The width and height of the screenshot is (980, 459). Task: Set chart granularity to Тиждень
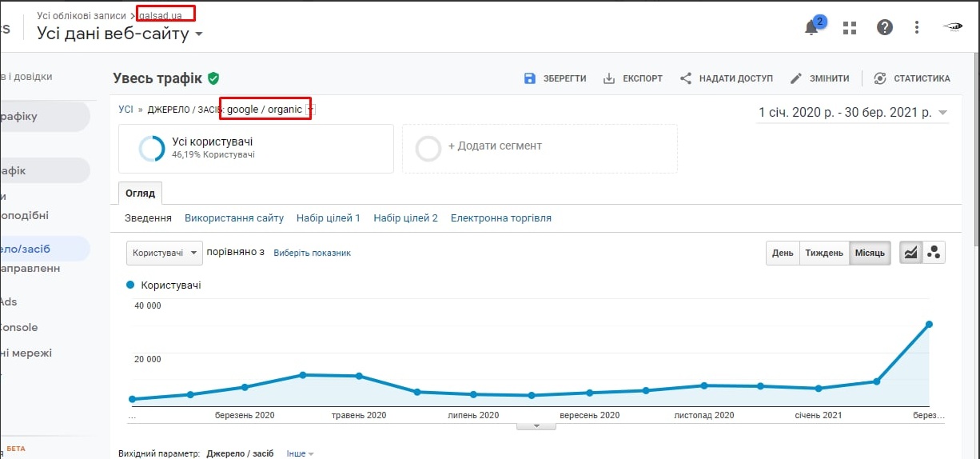coord(824,253)
